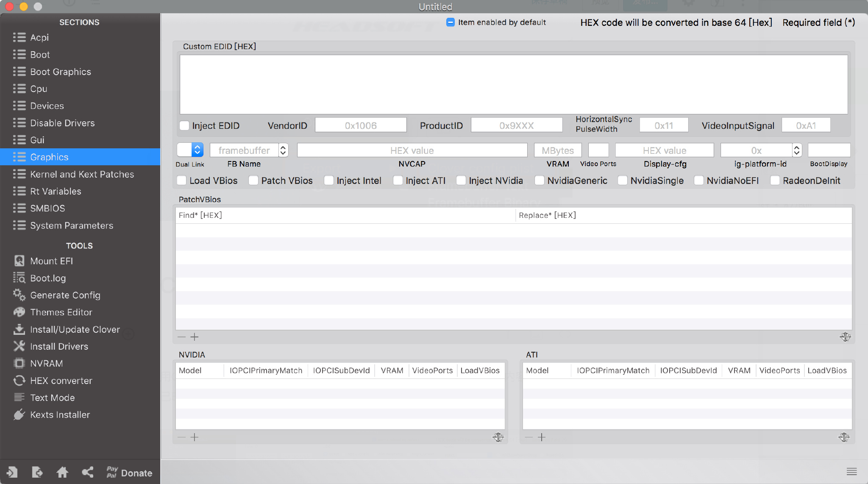
Task: Click the Generate Config gears icon
Action: coord(19,295)
